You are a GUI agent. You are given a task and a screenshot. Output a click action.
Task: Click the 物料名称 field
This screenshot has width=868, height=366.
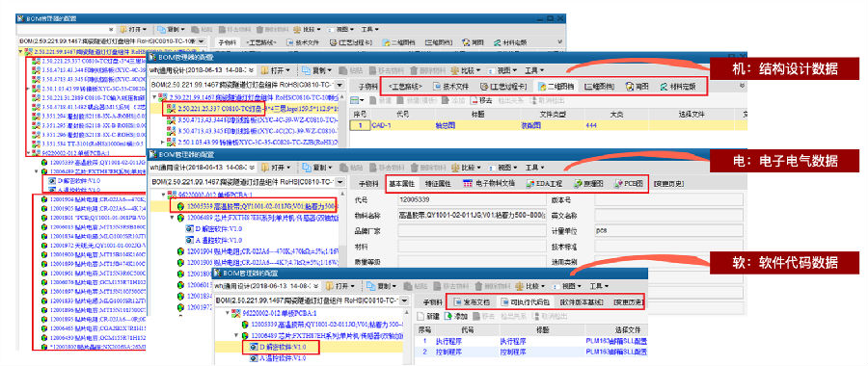click(472, 215)
